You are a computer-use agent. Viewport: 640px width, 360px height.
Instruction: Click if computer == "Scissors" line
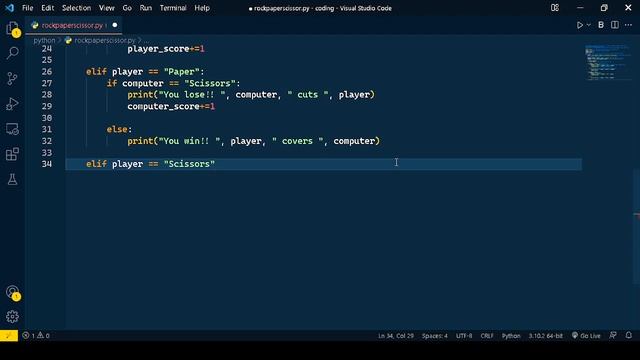(x=173, y=83)
